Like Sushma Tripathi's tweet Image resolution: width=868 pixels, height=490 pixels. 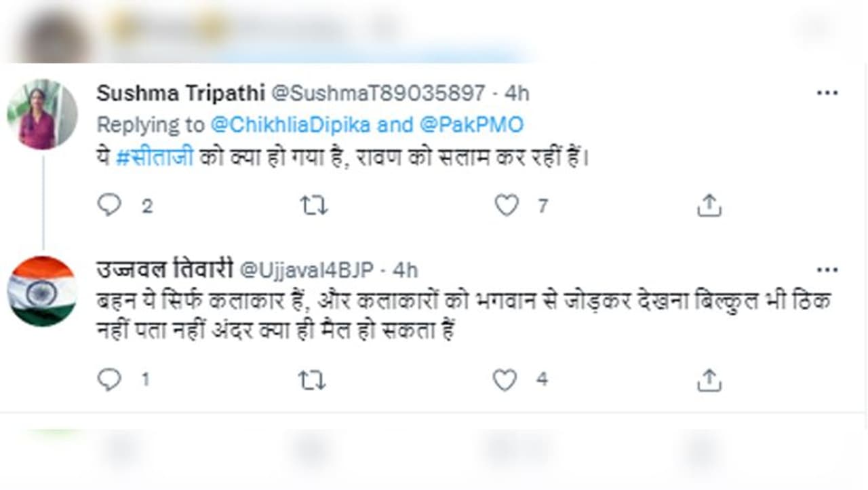point(507,205)
